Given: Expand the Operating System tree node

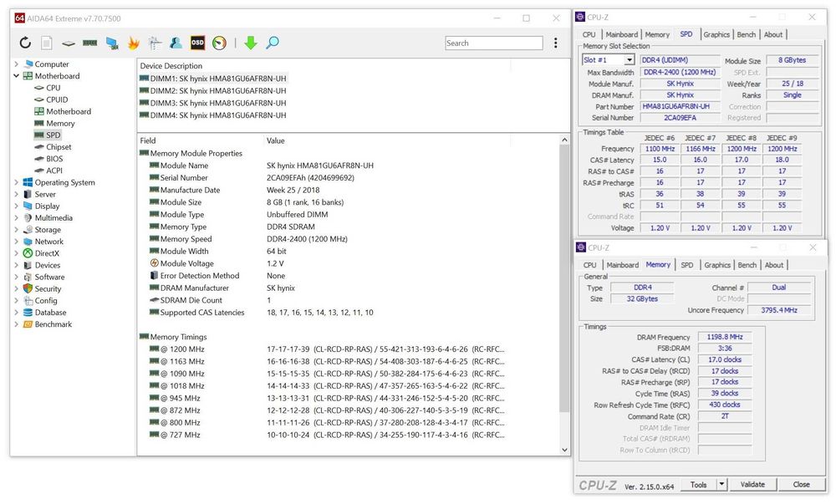Looking at the screenshot, I should pos(17,182).
